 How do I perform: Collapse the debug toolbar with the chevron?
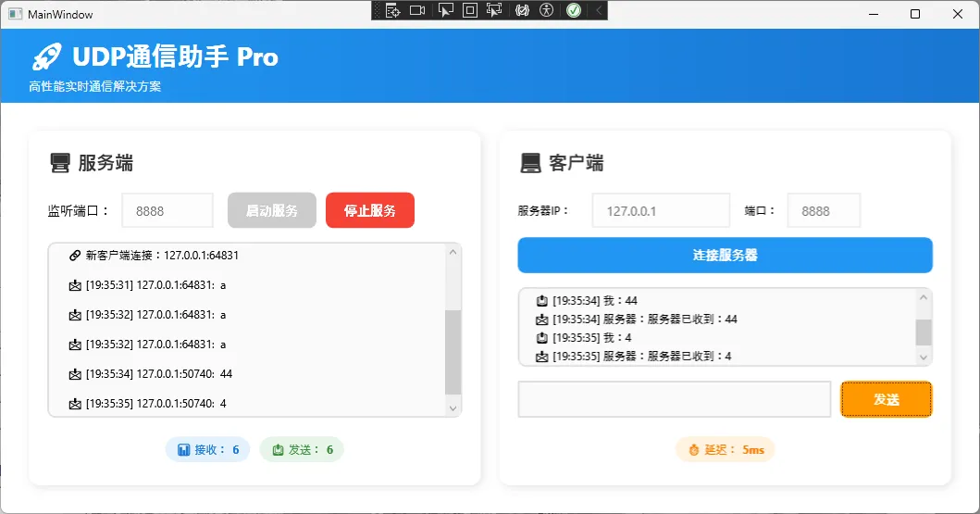click(598, 11)
